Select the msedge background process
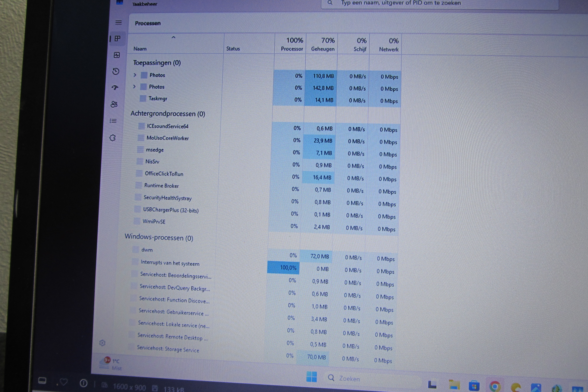This screenshot has height=392, width=588. (x=155, y=150)
